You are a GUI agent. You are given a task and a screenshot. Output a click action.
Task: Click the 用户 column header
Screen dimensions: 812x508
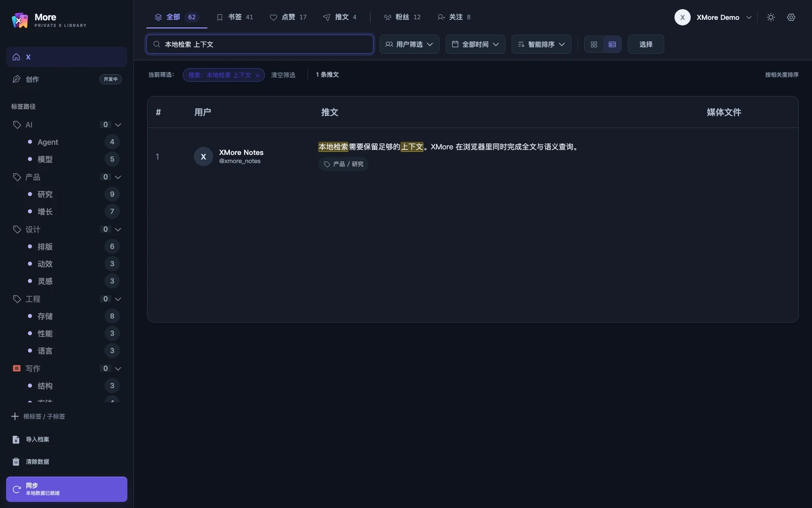click(202, 112)
